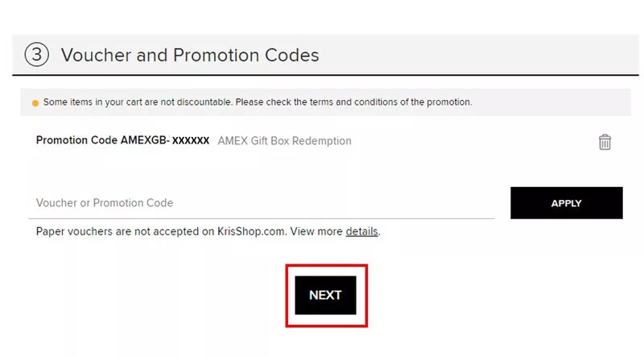This screenshot has height=357, width=644.
Task: Click the circled step 3 number icon
Action: pyautogui.click(x=37, y=55)
